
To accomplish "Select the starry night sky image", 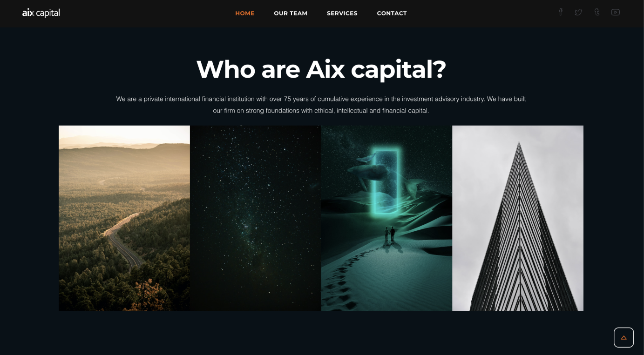I will (256, 218).
